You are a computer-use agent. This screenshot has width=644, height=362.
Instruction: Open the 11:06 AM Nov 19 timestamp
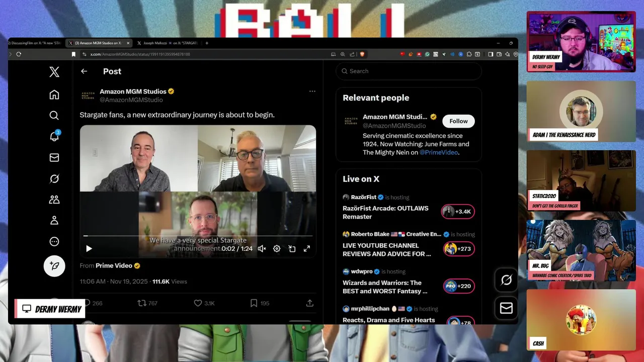tap(114, 282)
